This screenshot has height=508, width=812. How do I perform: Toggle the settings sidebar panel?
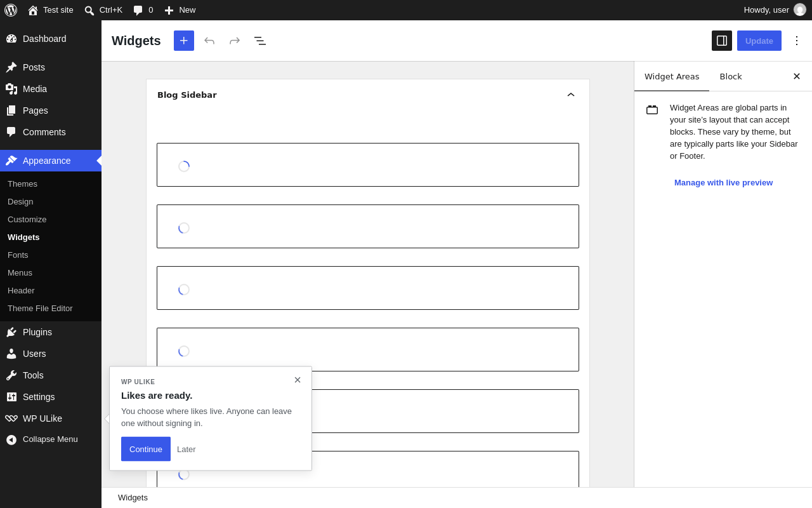coord(722,41)
